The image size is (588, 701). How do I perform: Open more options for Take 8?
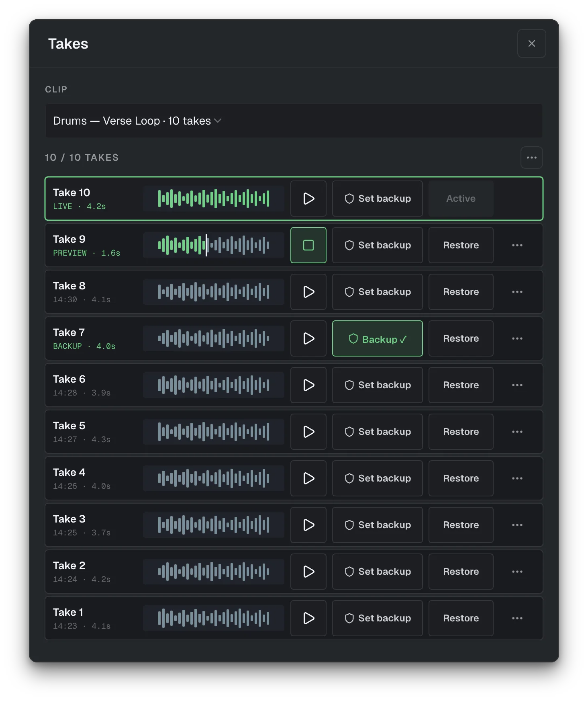[x=517, y=292]
